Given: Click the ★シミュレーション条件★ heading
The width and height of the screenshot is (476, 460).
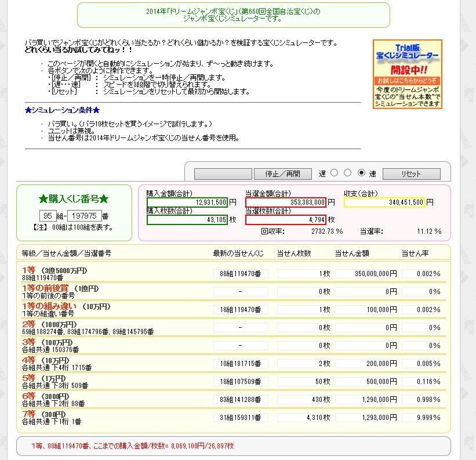Looking at the screenshot, I should click(62, 110).
